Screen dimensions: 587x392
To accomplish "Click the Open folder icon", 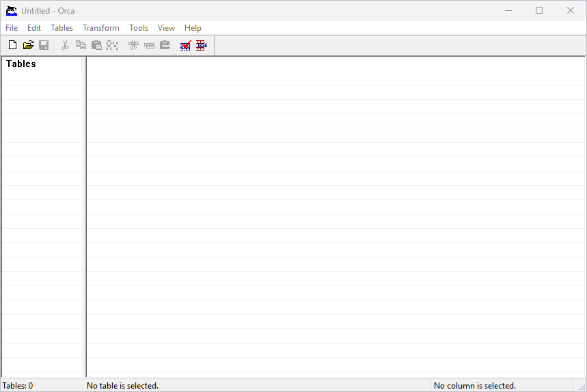I will click(28, 45).
